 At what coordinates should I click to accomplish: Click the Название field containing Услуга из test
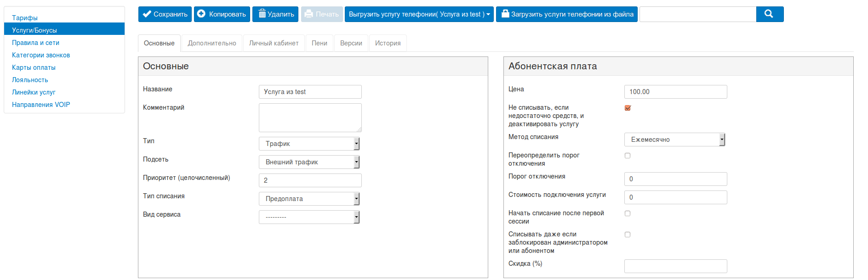point(310,92)
